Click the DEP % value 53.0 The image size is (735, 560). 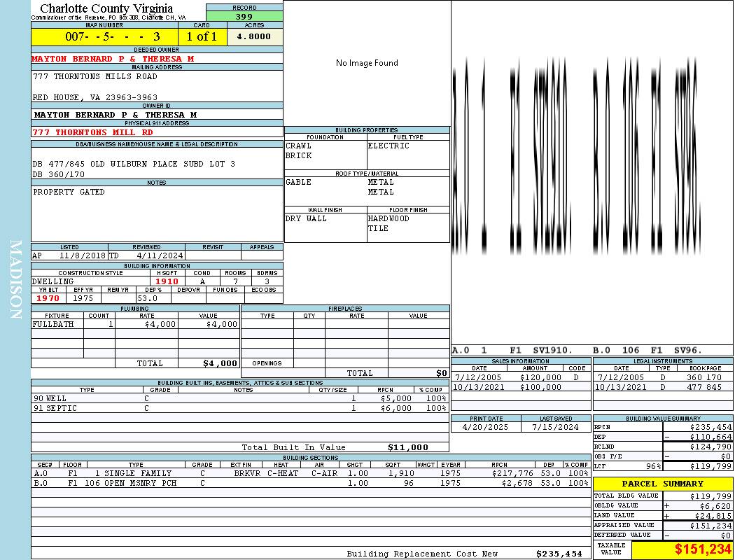[147, 298]
